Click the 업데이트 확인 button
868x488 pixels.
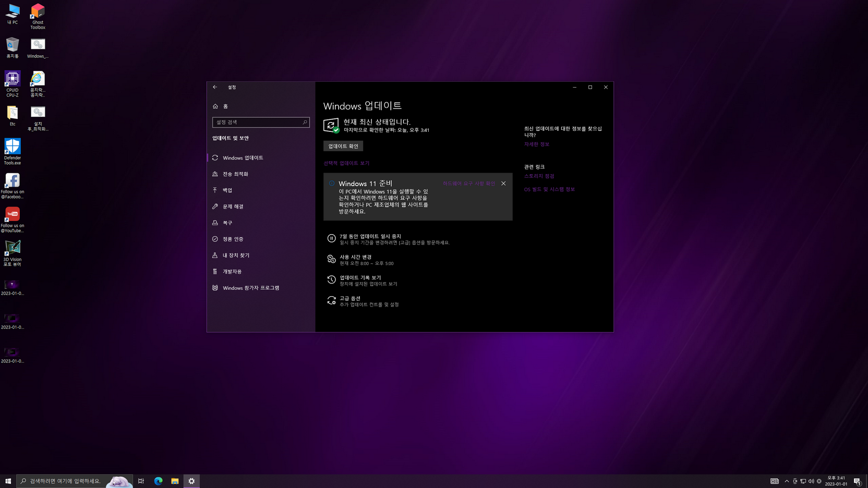pyautogui.click(x=343, y=146)
